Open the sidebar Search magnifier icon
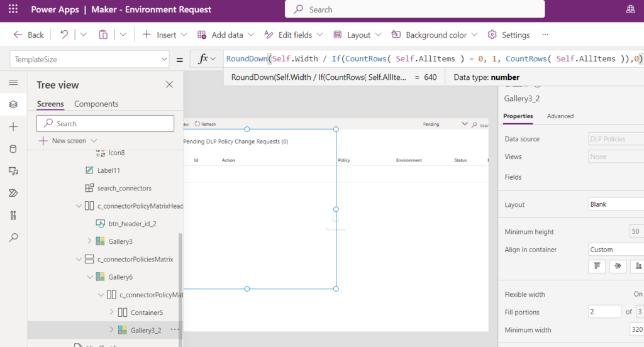644x347 pixels. (x=13, y=238)
